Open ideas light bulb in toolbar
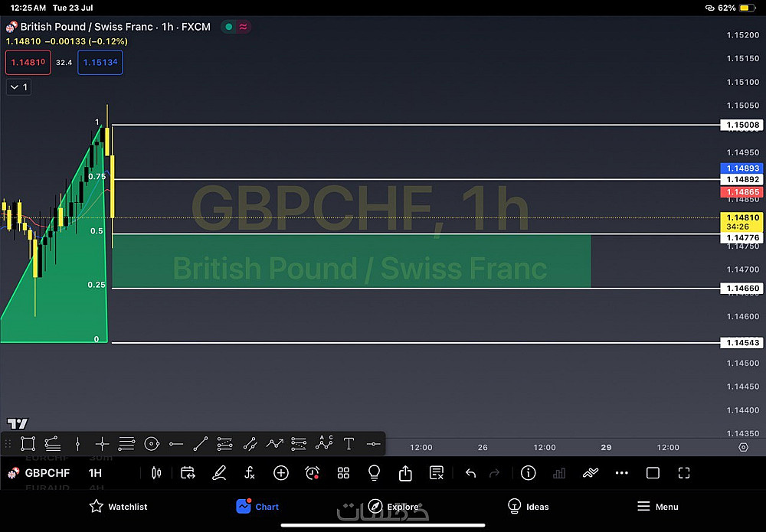Image resolution: width=766 pixels, height=532 pixels. 375,473
